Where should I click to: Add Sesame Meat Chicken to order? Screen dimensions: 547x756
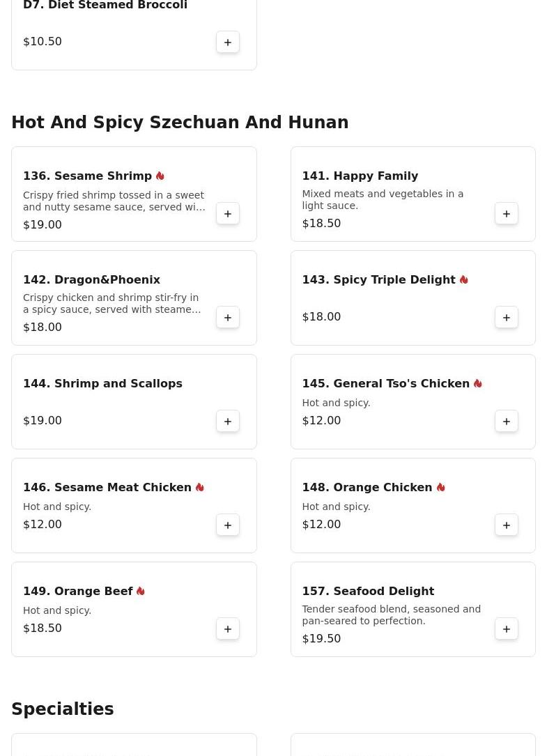tap(228, 525)
